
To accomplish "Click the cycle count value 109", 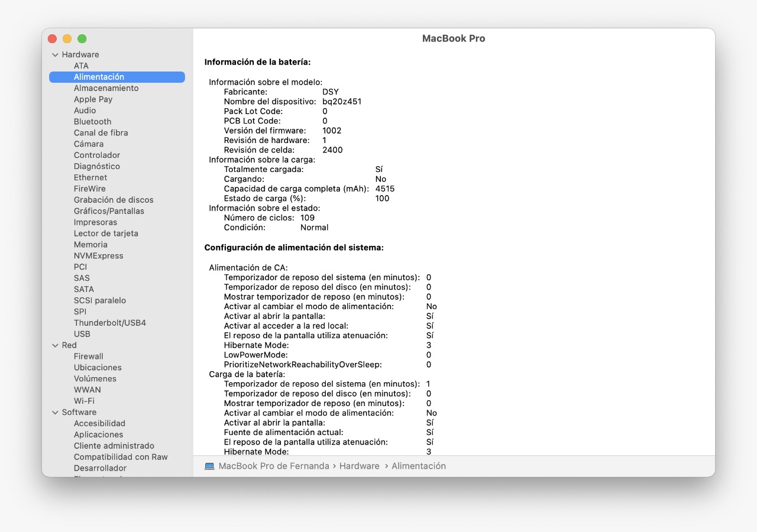I will (308, 218).
